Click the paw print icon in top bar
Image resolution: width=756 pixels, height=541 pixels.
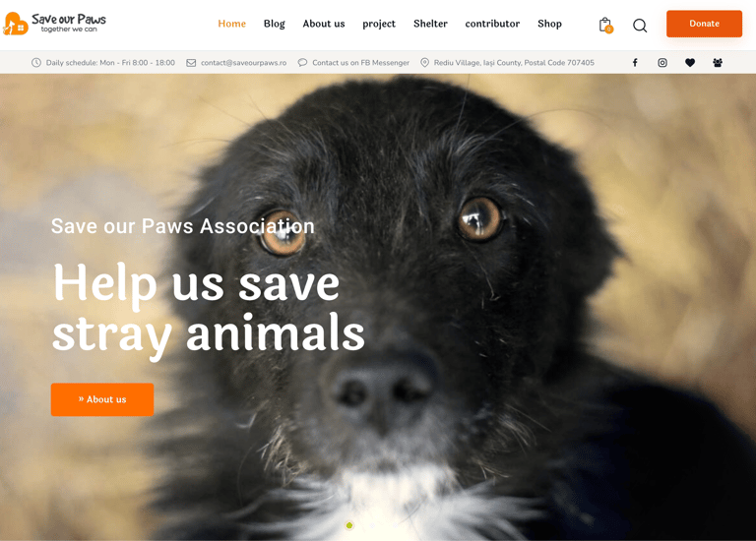coord(718,63)
